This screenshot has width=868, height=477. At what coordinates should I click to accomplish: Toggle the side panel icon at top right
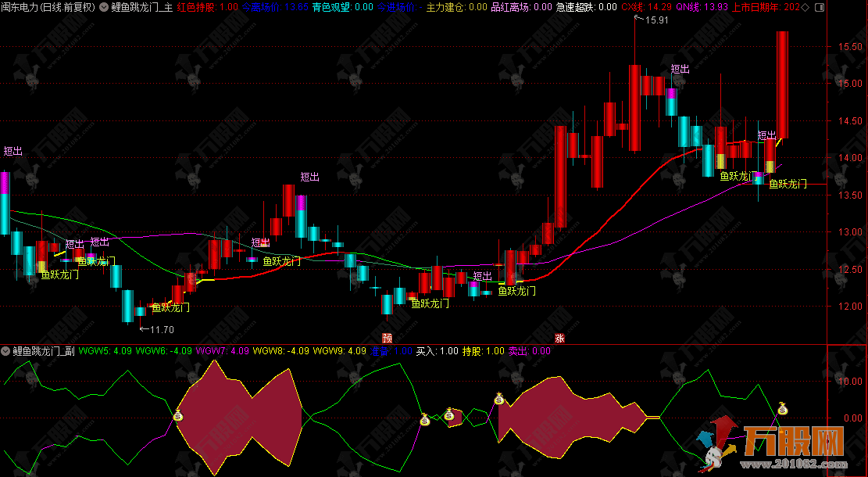[x=820, y=7]
